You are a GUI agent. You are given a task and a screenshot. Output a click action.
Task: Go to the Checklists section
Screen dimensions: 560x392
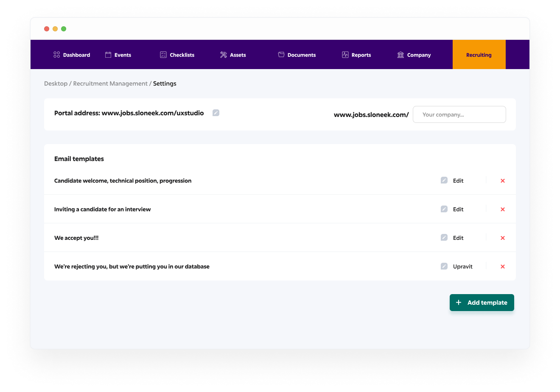click(x=177, y=55)
